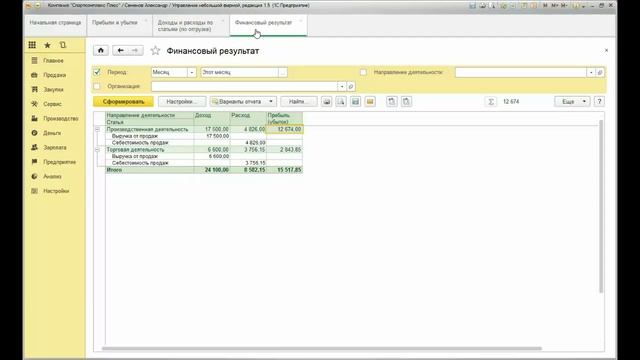The height and width of the screenshot is (360, 640).
Task: Open report Настройки button
Action: (182, 102)
